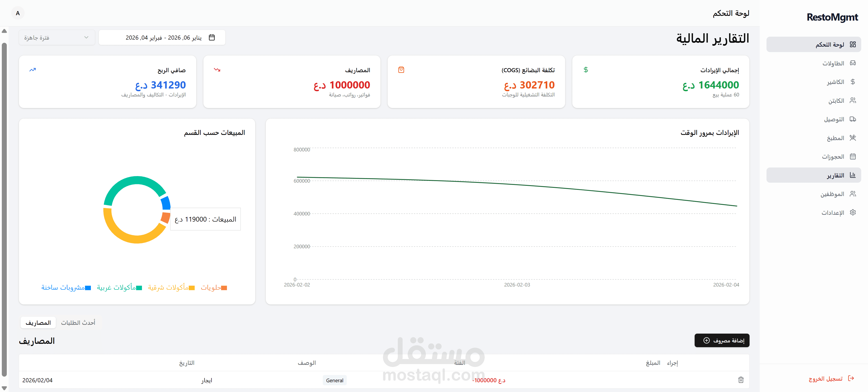Select the expenses (المصاريف) tab

coord(38,323)
